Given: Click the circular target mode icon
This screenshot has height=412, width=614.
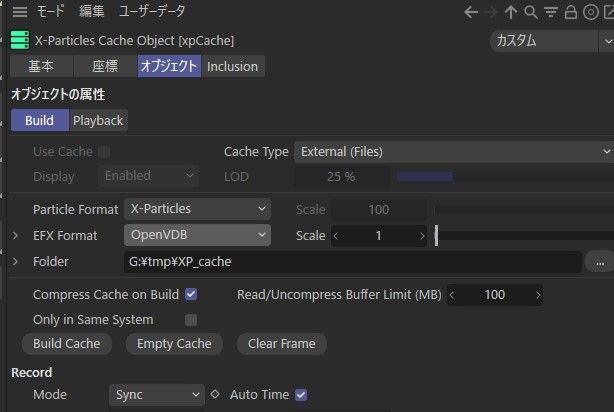Looking at the screenshot, I should 591,12.
